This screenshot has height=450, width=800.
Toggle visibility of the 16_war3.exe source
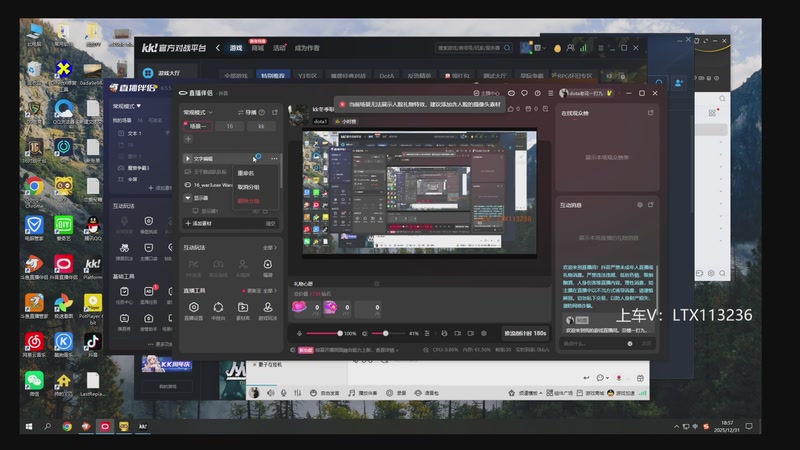(x=188, y=185)
